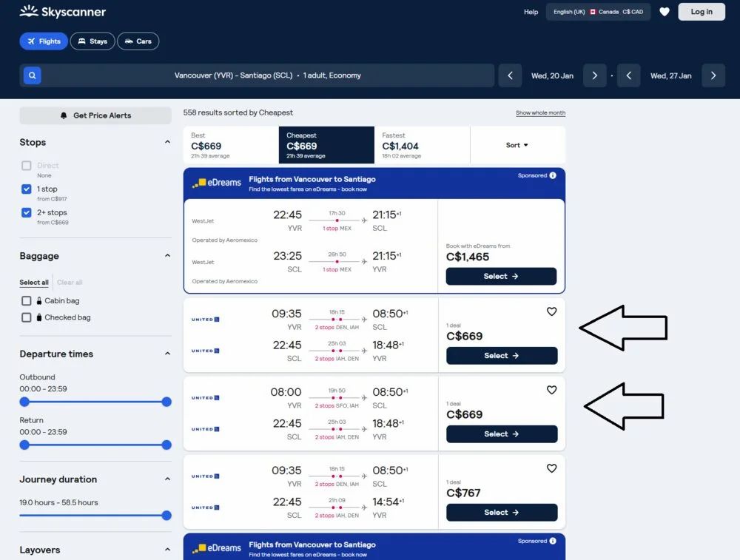Open language and currency selector

pyautogui.click(x=598, y=12)
